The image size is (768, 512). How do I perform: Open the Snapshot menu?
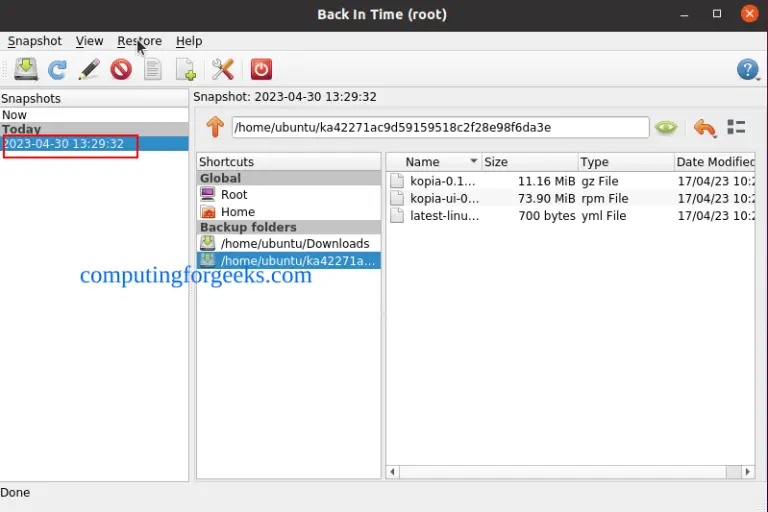[35, 41]
